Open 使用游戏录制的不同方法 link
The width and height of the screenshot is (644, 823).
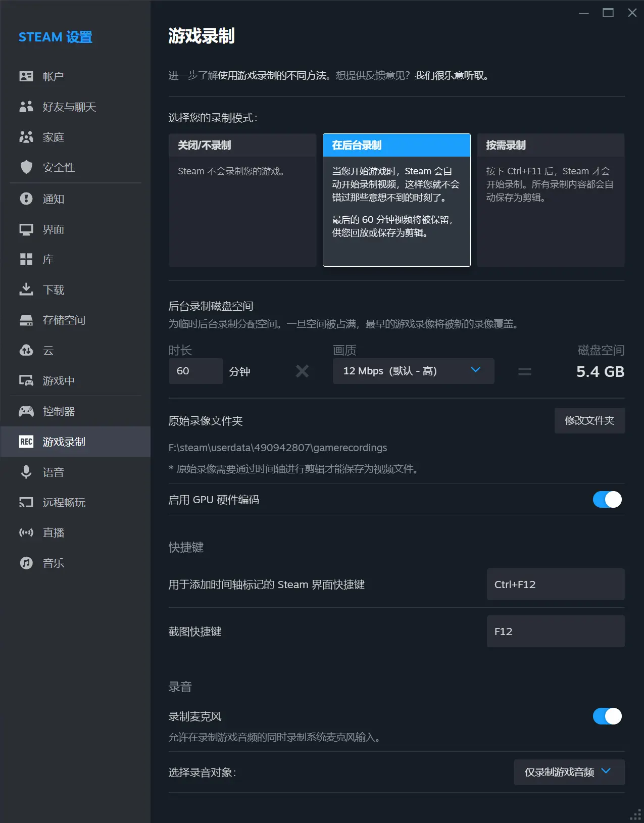click(x=272, y=76)
